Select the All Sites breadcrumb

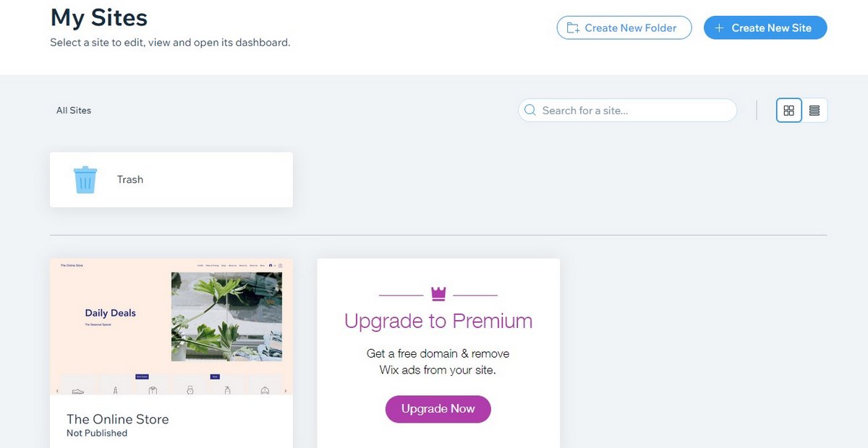(x=74, y=111)
